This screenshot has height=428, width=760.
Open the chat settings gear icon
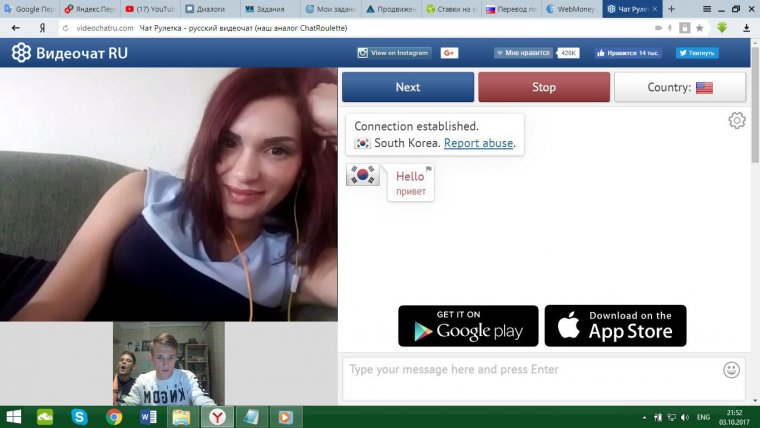point(737,121)
